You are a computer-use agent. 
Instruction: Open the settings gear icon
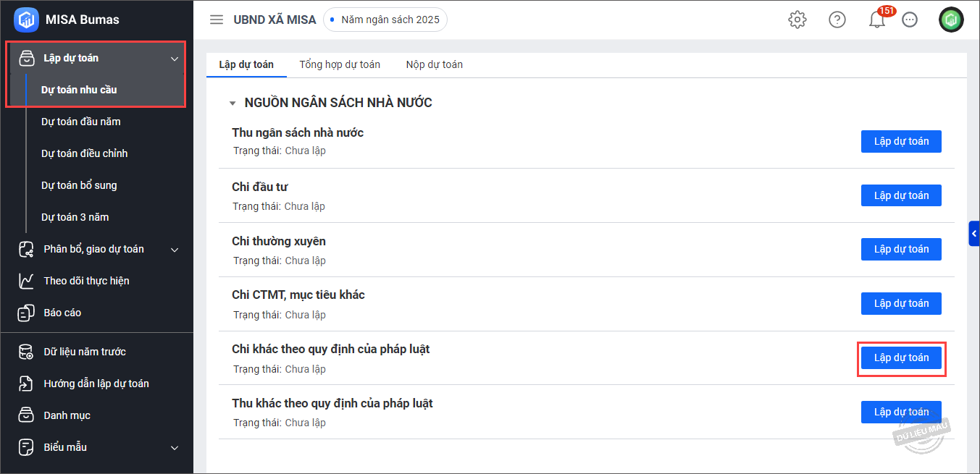coord(797,20)
